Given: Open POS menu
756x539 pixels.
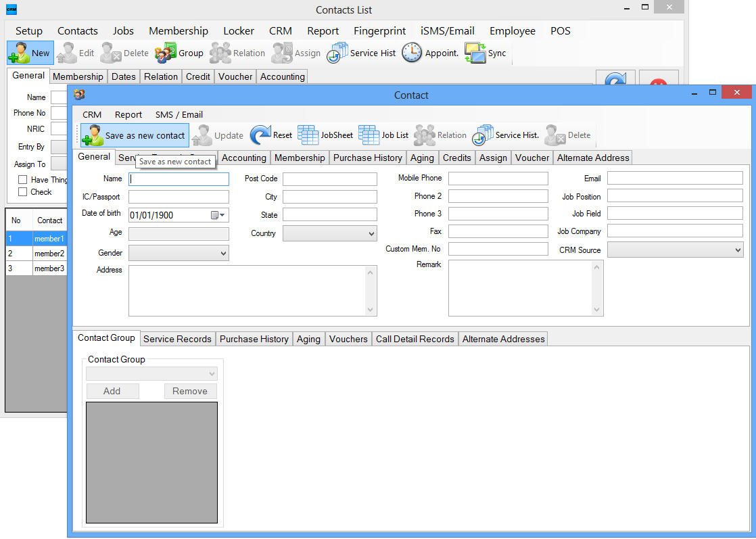Looking at the screenshot, I should [x=561, y=31].
